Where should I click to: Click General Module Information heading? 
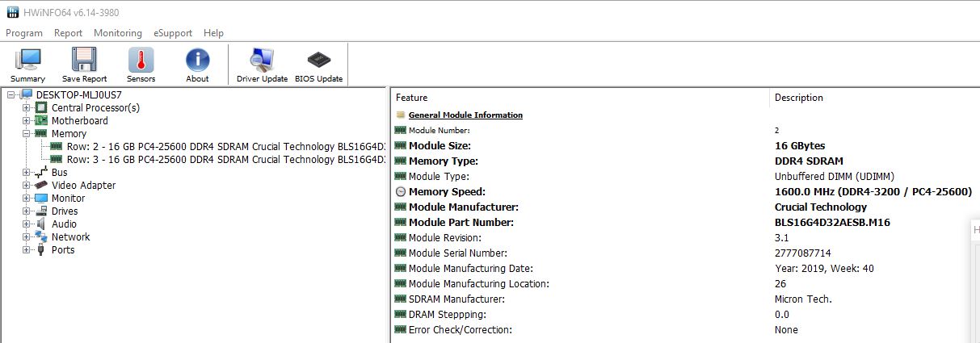pos(465,115)
